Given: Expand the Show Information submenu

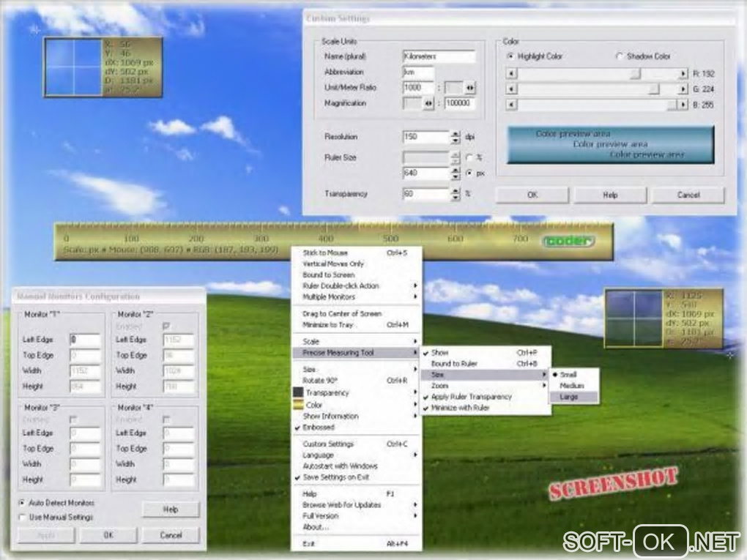Looking at the screenshot, I should [357, 417].
